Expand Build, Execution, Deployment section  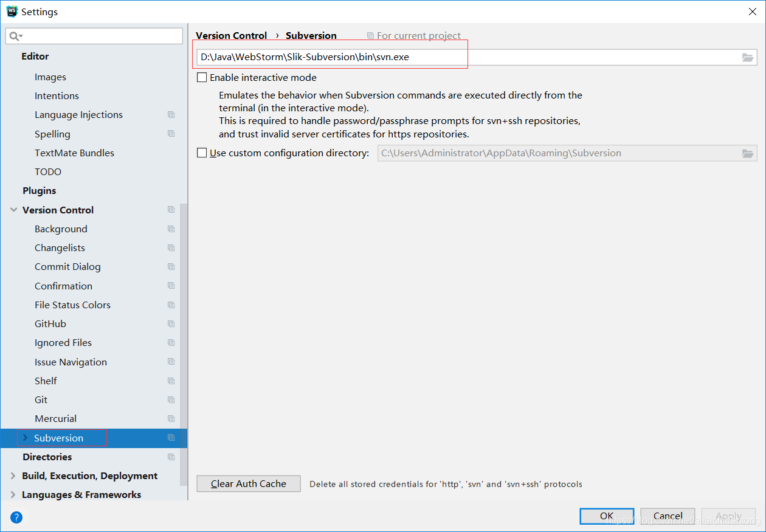[13, 476]
